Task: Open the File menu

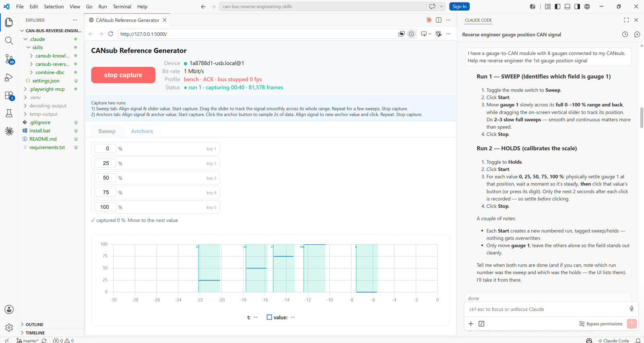Action: [20, 6]
